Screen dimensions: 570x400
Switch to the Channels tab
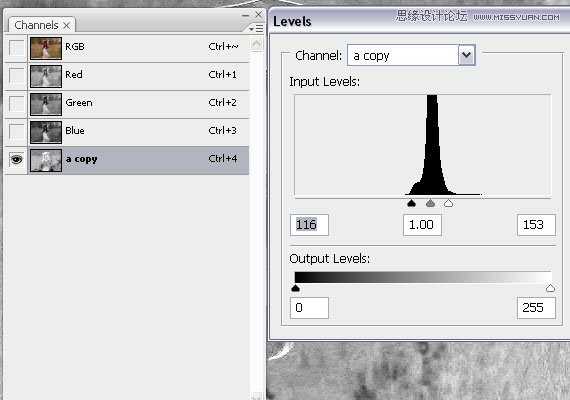[36, 25]
